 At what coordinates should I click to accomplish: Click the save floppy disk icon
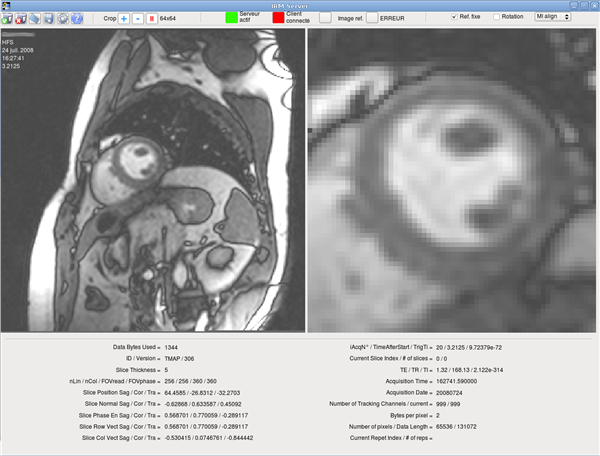pos(49,18)
